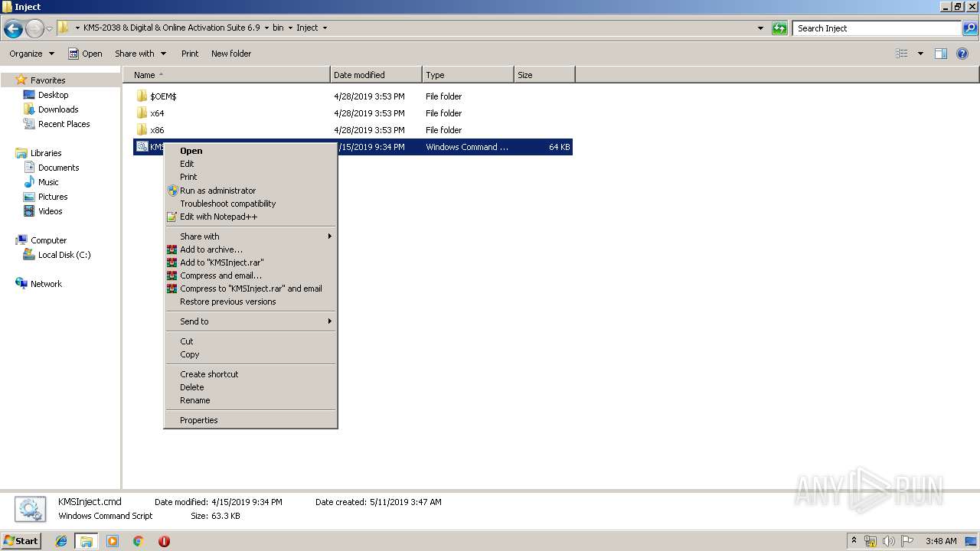Change view with the views icon

(902, 54)
